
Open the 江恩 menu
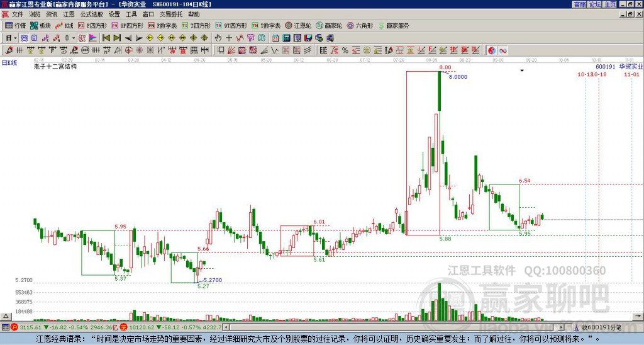69,14
